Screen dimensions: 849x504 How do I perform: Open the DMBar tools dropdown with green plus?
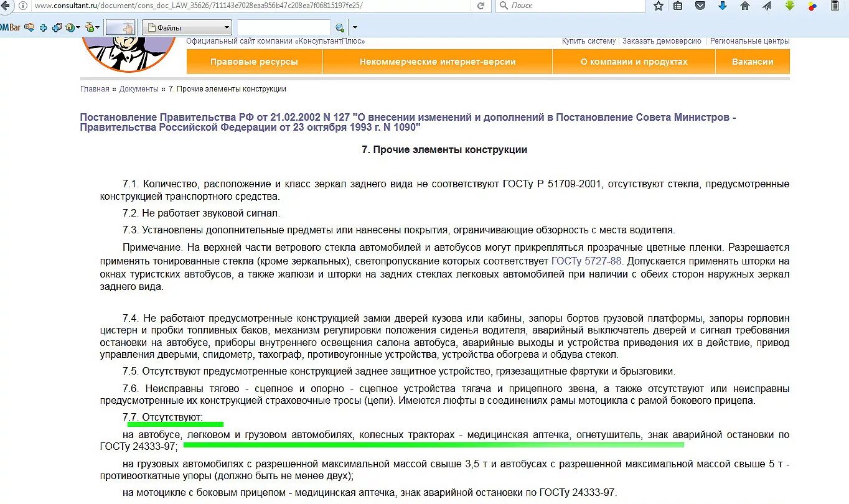click(92, 27)
